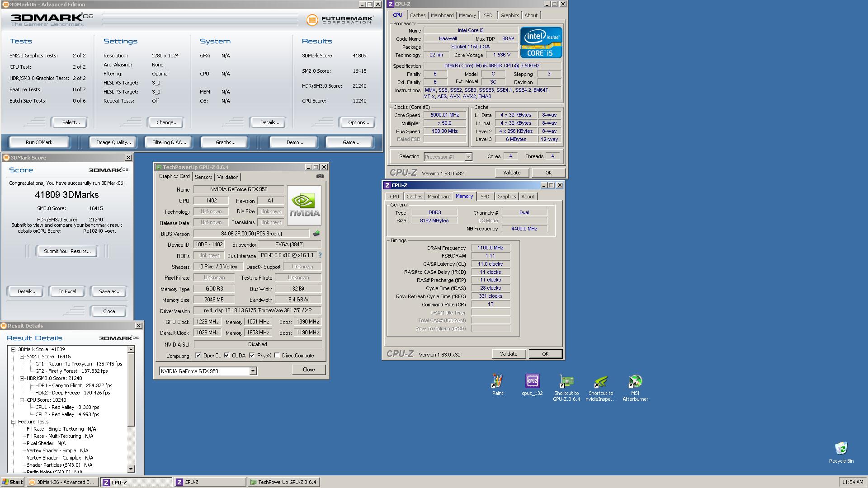This screenshot has height=488, width=868.
Task: Click the NVIDIA logo in GPU-Z
Action: coord(304,206)
